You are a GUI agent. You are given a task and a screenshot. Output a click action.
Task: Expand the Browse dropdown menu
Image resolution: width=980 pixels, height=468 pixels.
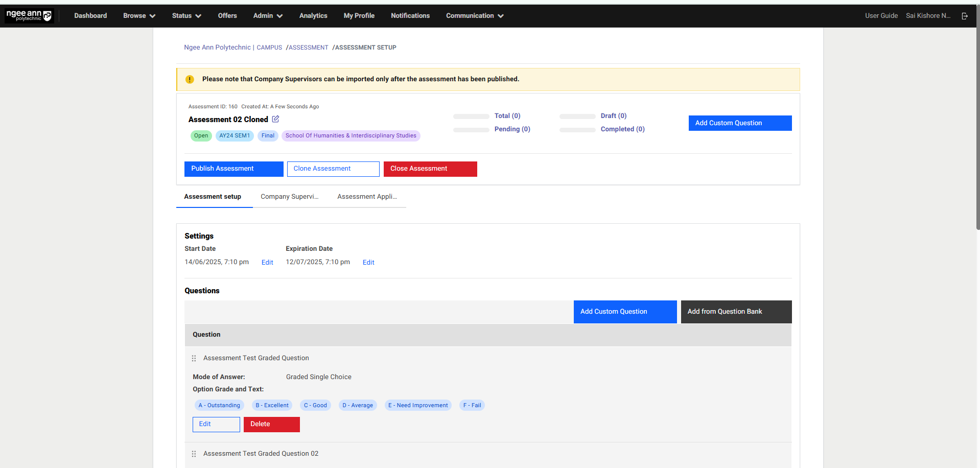139,16
